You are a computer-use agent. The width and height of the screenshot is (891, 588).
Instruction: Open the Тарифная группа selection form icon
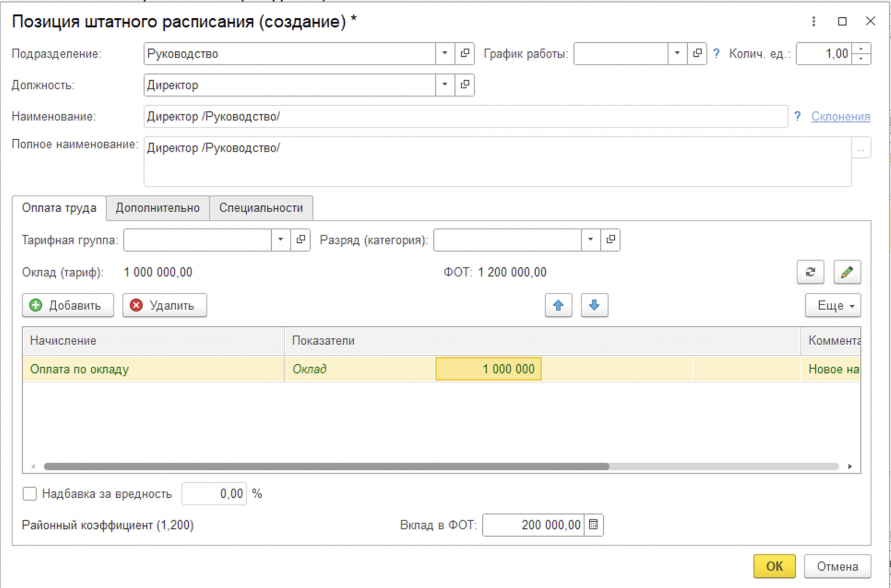(x=300, y=239)
